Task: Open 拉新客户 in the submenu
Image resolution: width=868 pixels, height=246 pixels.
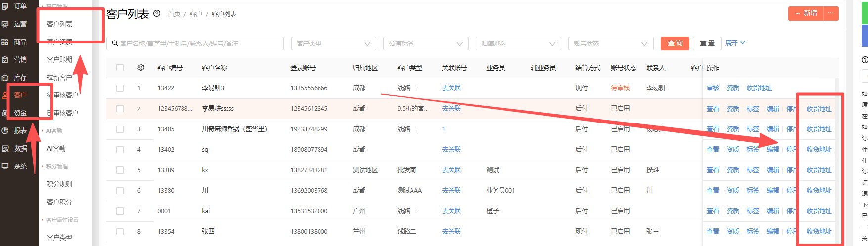Action: click(x=60, y=78)
